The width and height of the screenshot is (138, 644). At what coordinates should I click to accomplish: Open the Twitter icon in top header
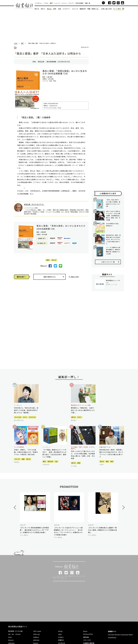(114, 3)
